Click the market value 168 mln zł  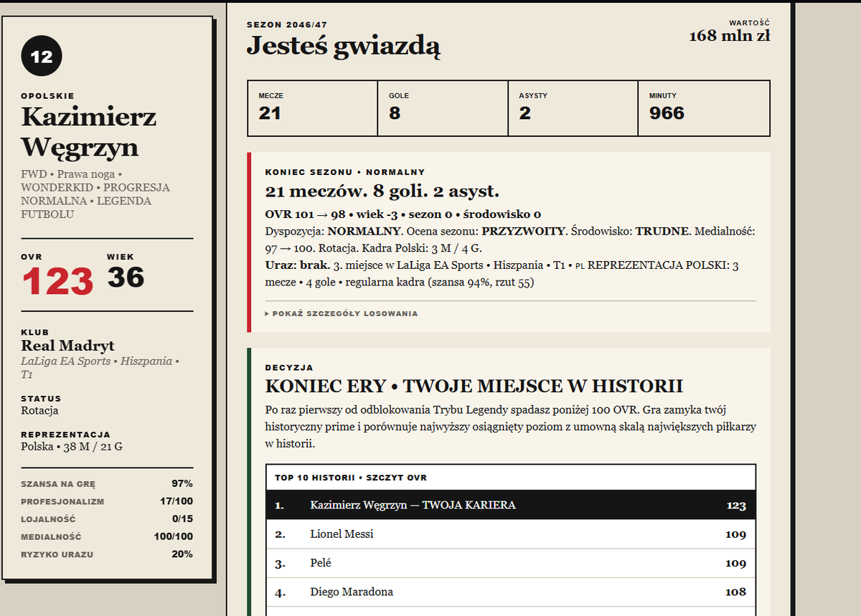[730, 35]
